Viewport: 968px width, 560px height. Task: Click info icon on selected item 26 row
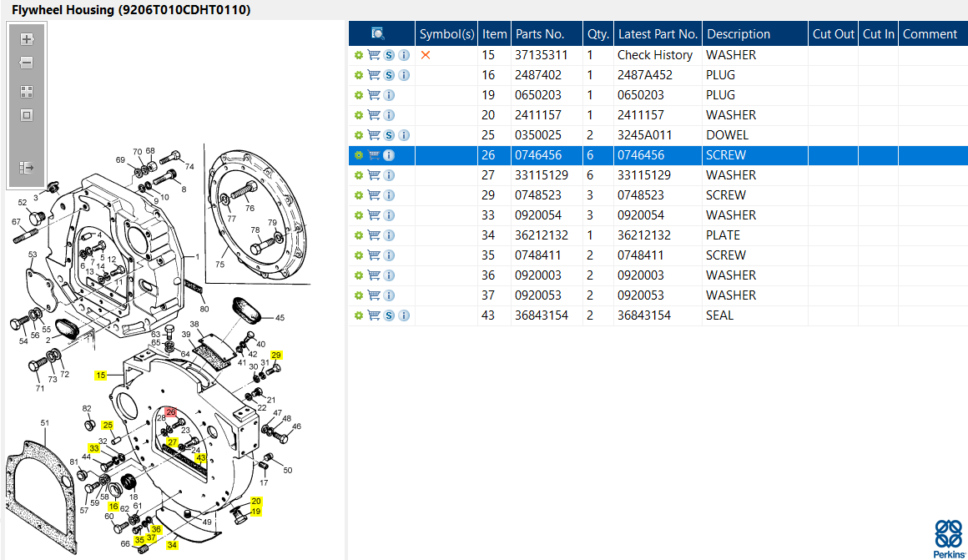389,155
